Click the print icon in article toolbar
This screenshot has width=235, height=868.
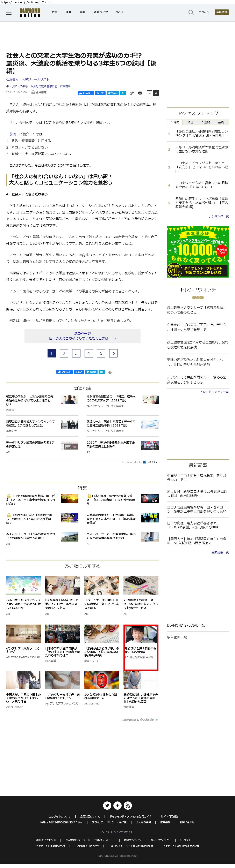coord(140,93)
